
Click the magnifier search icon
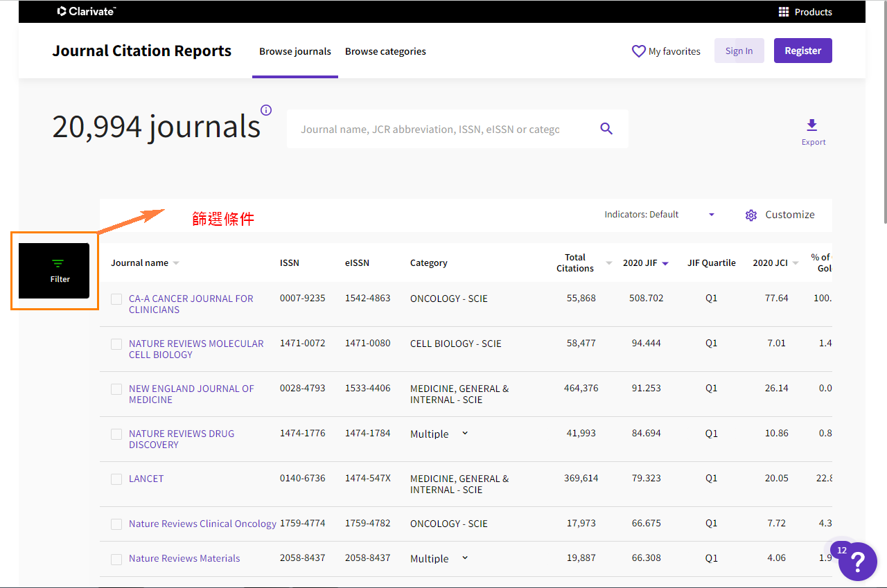(606, 129)
